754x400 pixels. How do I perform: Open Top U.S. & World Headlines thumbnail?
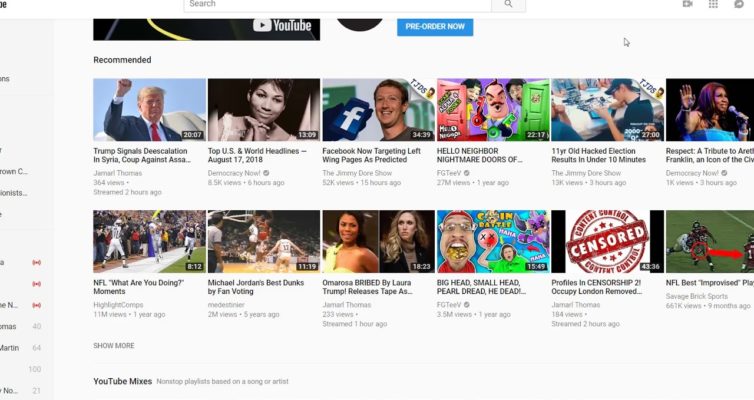264,110
